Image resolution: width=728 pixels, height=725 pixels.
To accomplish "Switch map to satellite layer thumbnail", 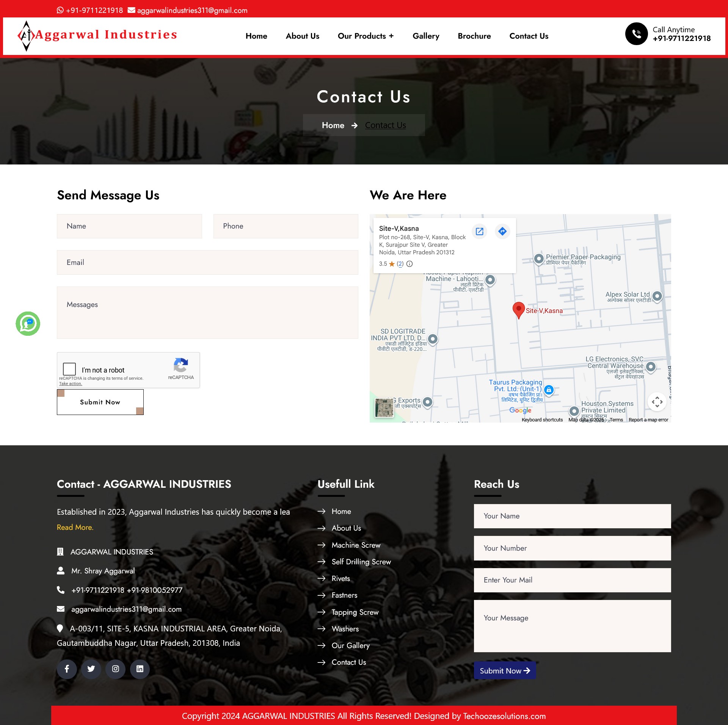I will click(384, 408).
